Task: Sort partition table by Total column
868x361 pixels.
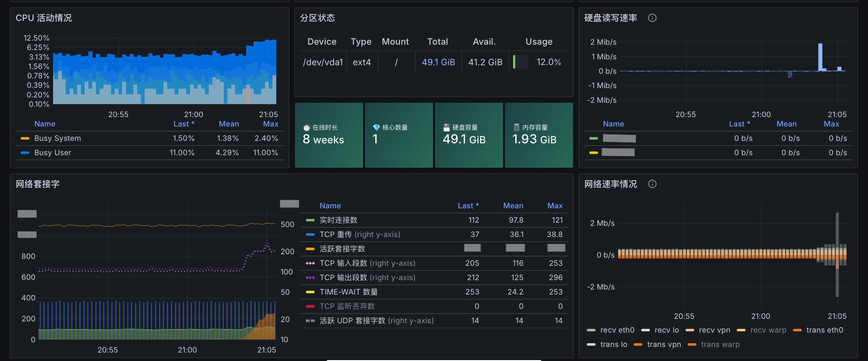Action: click(437, 42)
